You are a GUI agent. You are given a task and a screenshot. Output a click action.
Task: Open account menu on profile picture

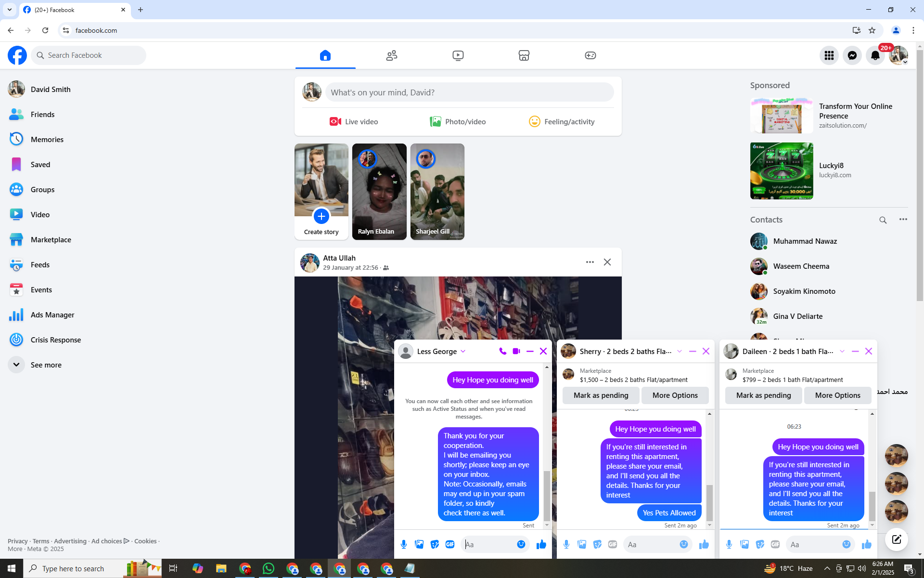[898, 55]
